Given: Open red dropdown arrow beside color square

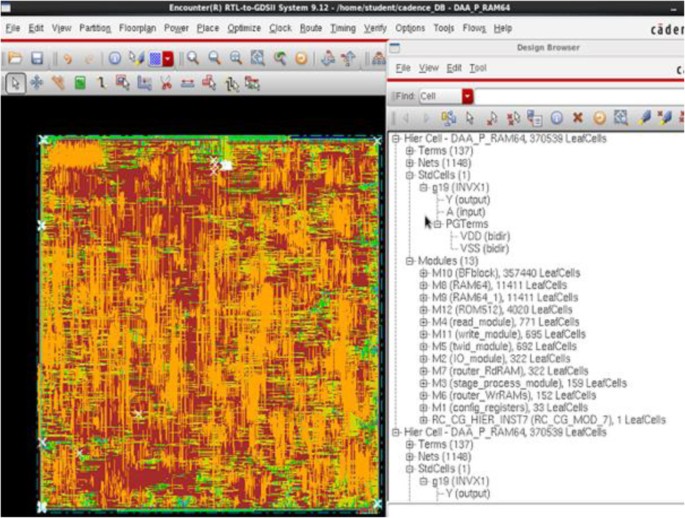Looking at the screenshot, I should click(168, 59).
